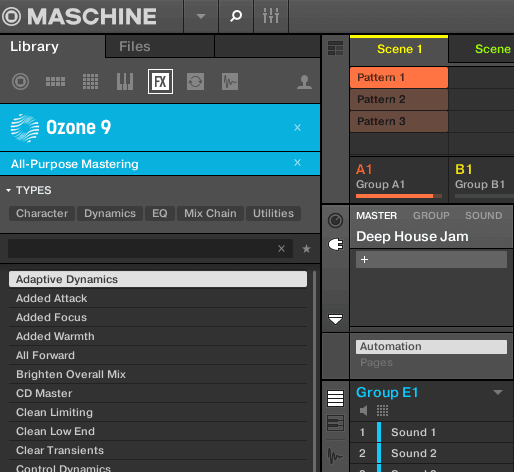514x472 pixels.
Task: Toggle the arranger view icon beside Scene 1
Action: pyautogui.click(x=335, y=48)
